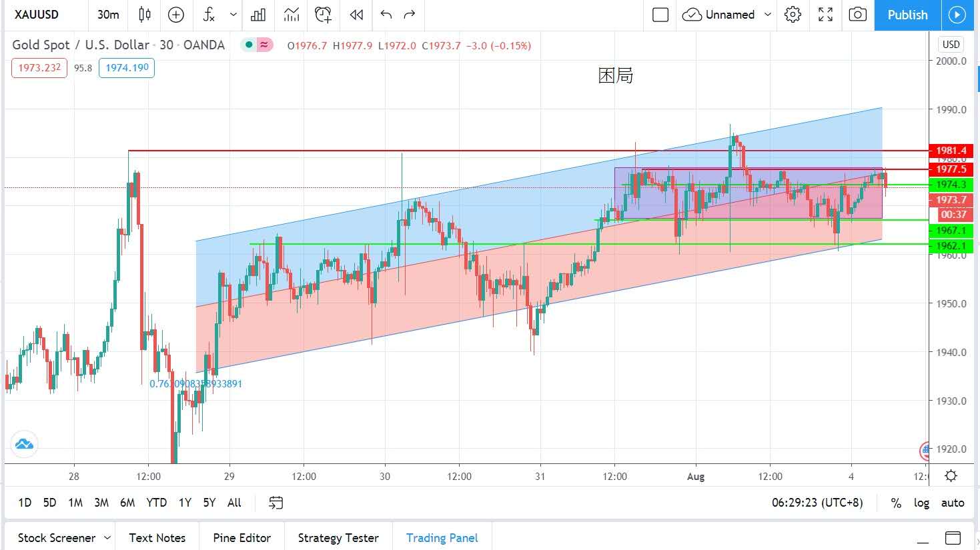Open the Strategy Tester tab
Viewport: 980px width, 550px height.
(338, 538)
